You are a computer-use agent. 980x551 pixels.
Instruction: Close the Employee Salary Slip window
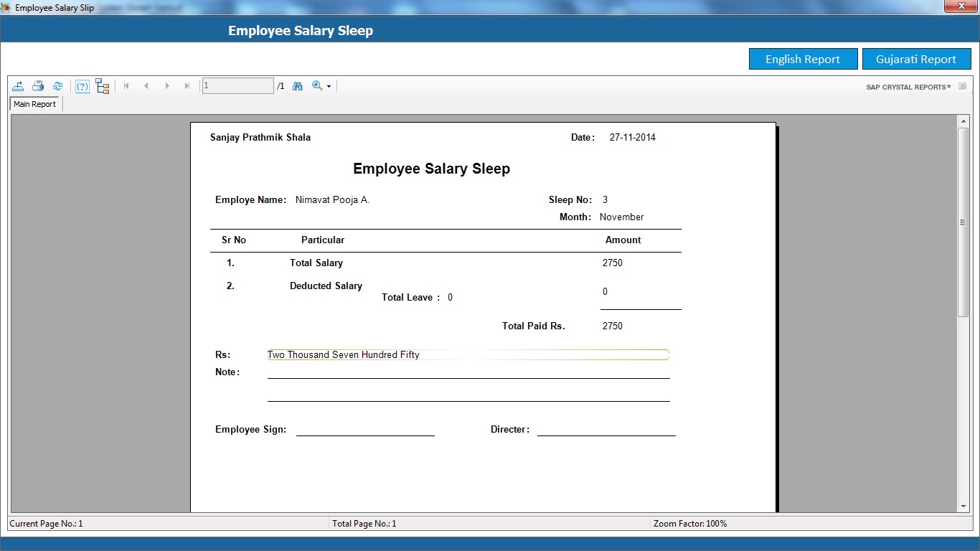tap(960, 6)
